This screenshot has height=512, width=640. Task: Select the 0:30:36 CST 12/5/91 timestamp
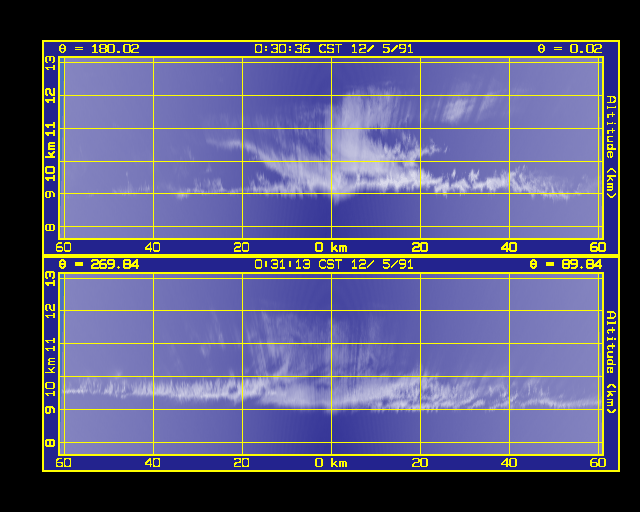pos(333,49)
